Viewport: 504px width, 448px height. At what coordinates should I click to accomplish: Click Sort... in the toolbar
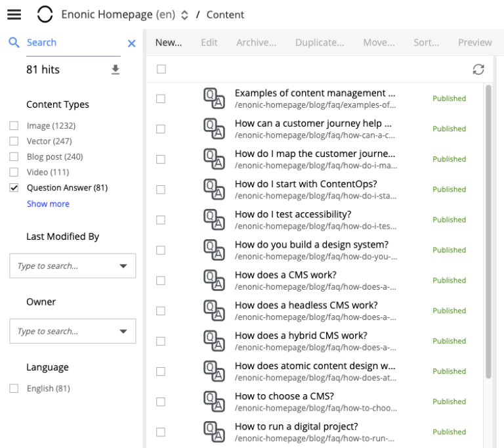click(x=426, y=43)
